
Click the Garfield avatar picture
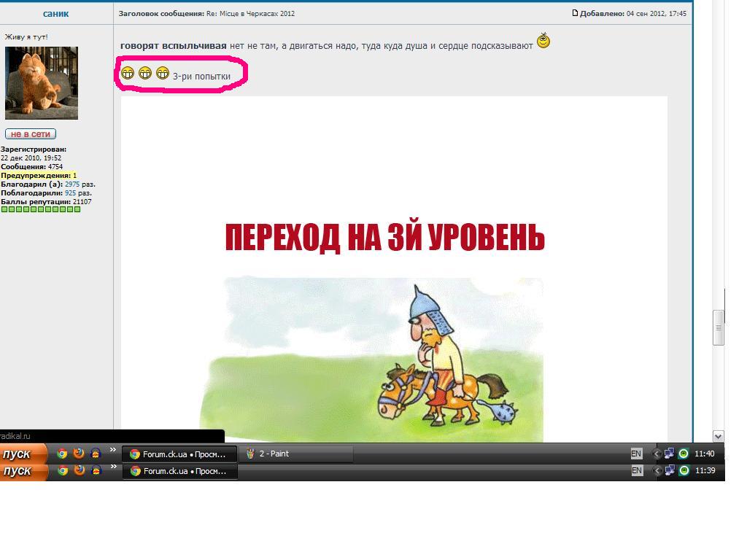42,83
